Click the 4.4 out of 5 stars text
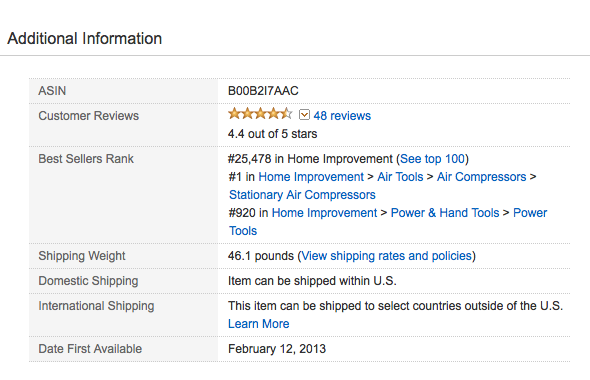 point(272,134)
